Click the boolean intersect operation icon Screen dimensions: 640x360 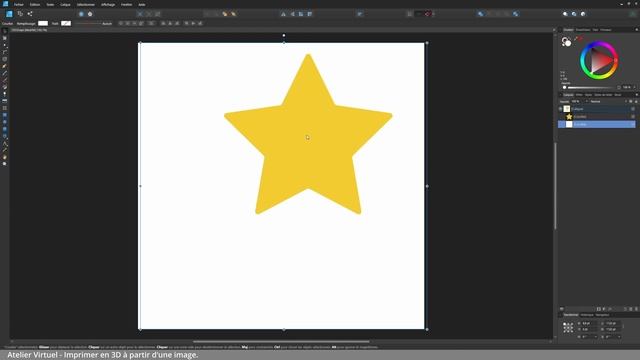(x=498, y=14)
